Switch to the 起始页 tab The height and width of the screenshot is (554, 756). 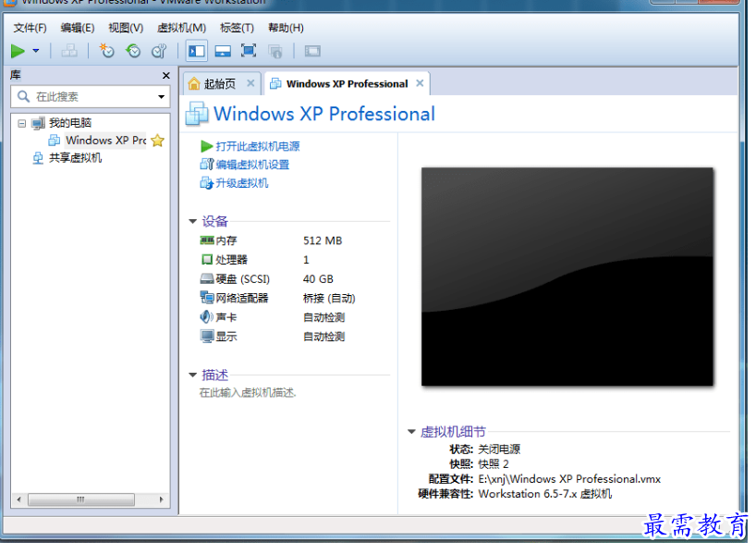pos(219,84)
